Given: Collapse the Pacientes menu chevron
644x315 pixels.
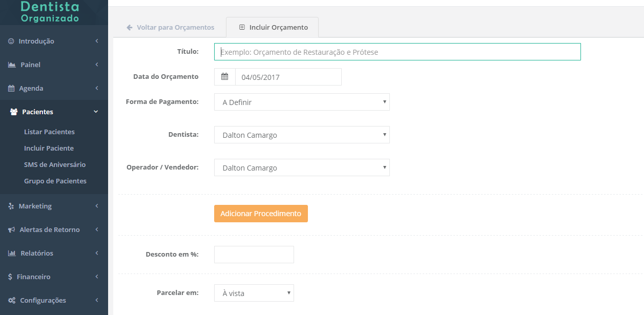Looking at the screenshot, I should click(x=96, y=112).
